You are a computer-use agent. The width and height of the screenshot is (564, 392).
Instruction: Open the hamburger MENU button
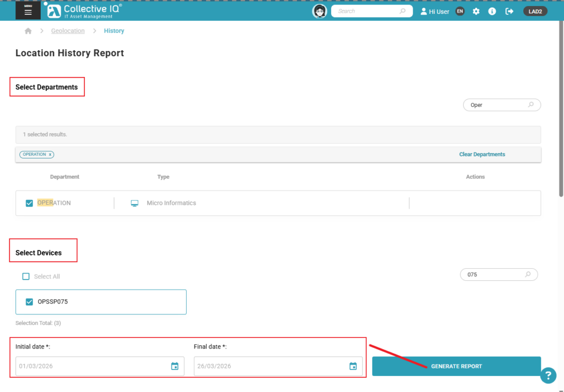coord(28,10)
